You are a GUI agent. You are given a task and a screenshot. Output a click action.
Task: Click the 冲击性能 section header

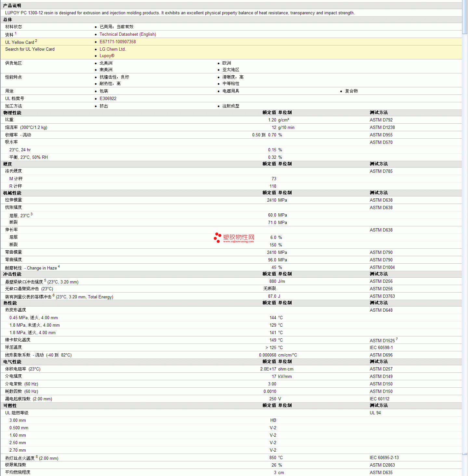12,274
